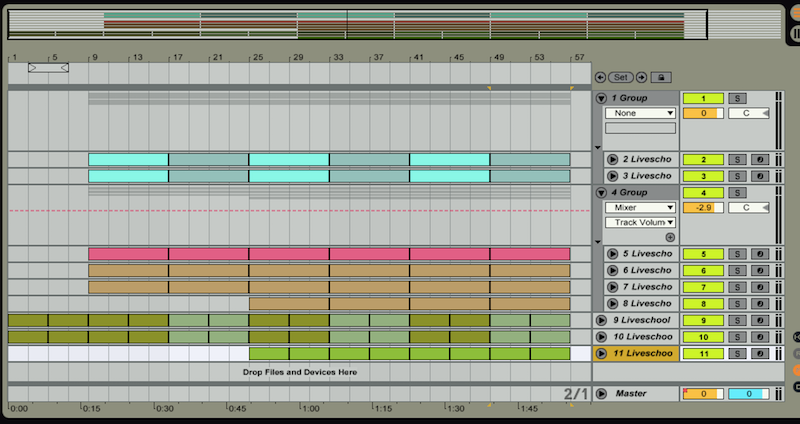This screenshot has height=424, width=800.
Task: Solo track 2 Livescho
Action: tap(737, 160)
